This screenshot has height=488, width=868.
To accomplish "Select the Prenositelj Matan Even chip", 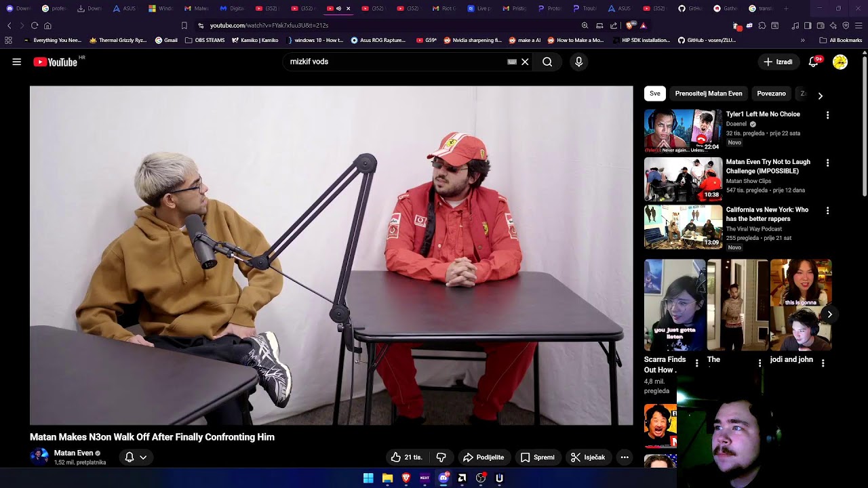I will [x=709, y=94].
